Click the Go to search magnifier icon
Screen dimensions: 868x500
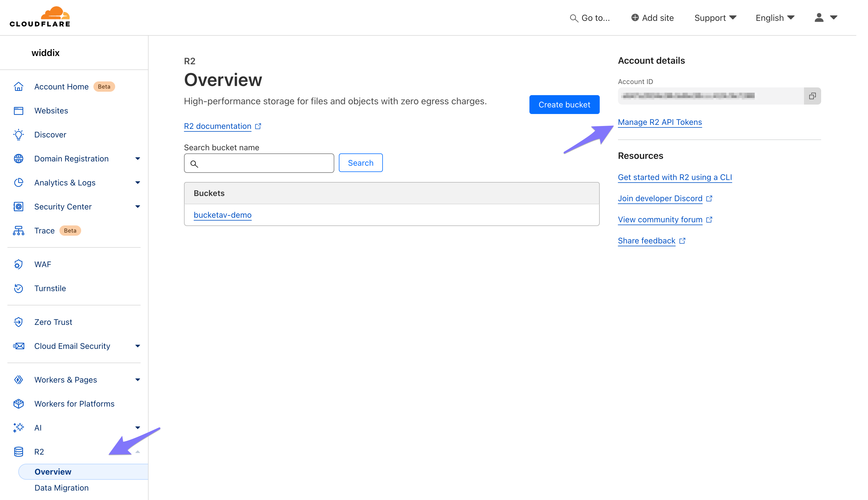click(x=574, y=18)
